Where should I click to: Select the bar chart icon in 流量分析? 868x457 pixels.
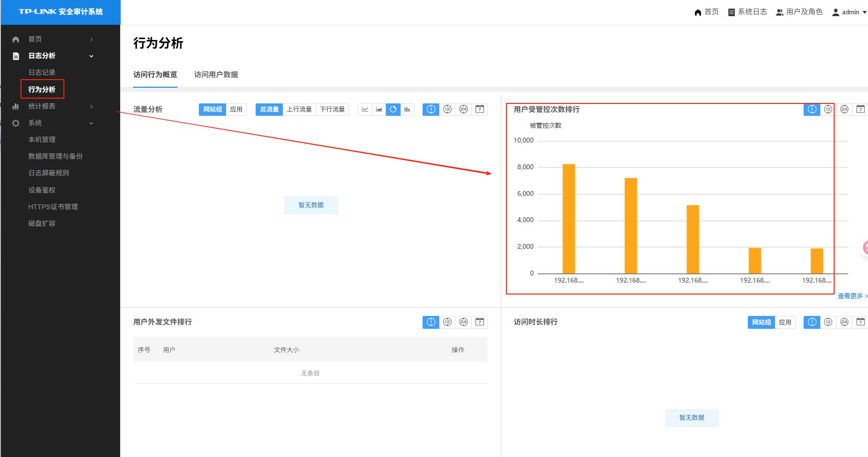pos(407,110)
